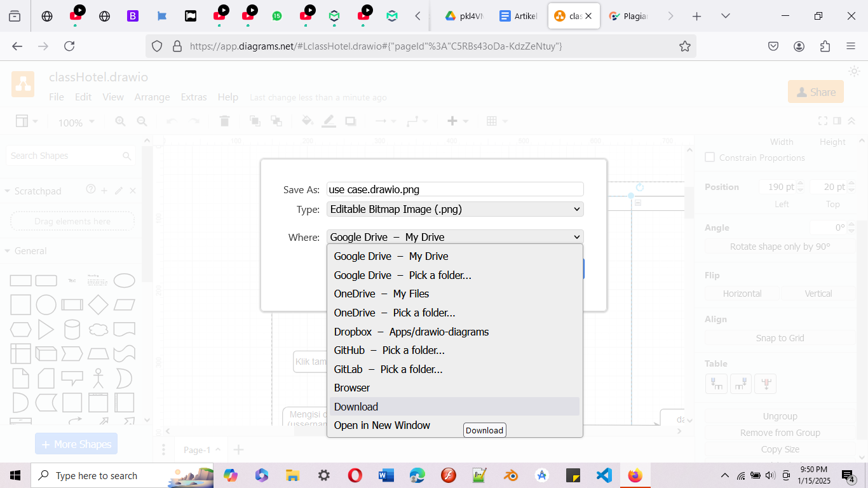Add a new page with plus icon
This screenshot has width=868, height=488.
pos(238,450)
